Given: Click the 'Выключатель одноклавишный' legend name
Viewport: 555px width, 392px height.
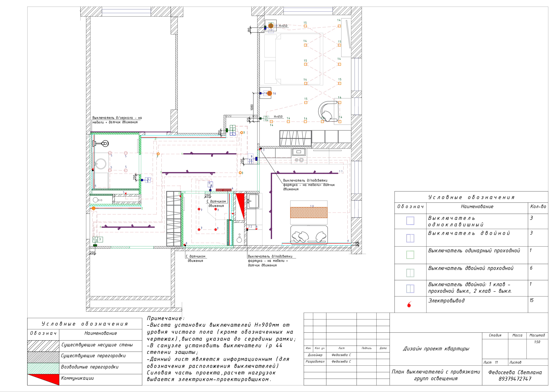Looking at the screenshot, I should (456, 221).
